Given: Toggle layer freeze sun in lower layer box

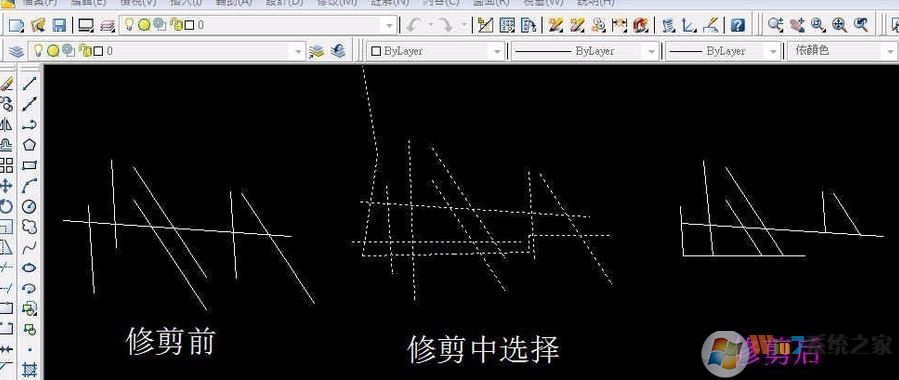Looking at the screenshot, I should (x=53, y=51).
